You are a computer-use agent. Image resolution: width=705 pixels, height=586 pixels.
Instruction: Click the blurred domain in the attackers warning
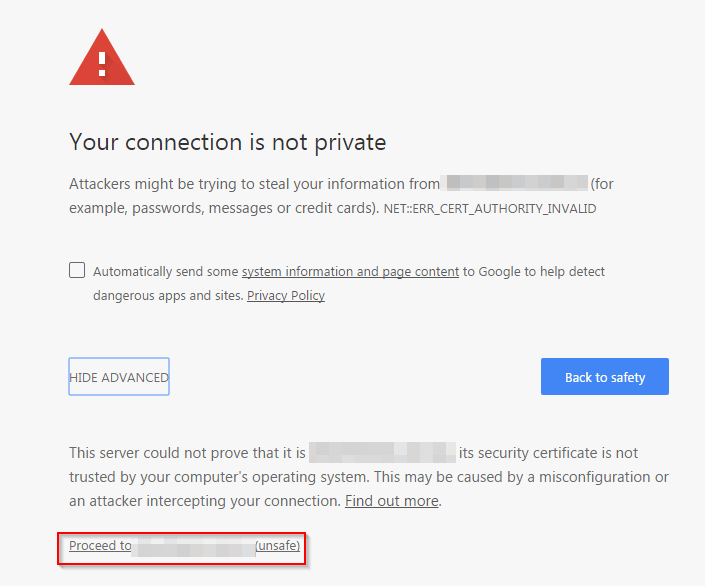515,184
